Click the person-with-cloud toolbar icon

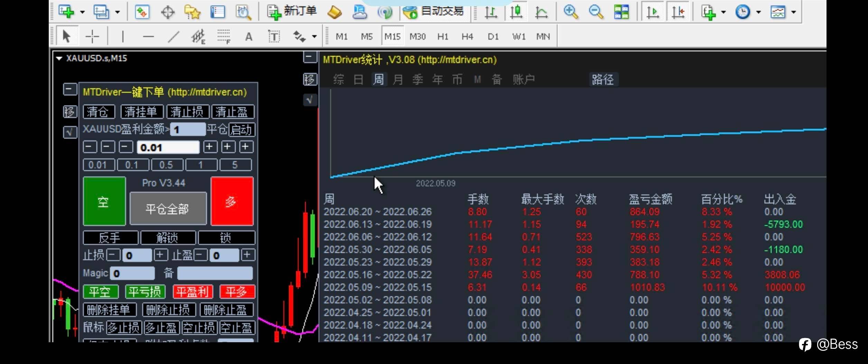pyautogui.click(x=360, y=12)
